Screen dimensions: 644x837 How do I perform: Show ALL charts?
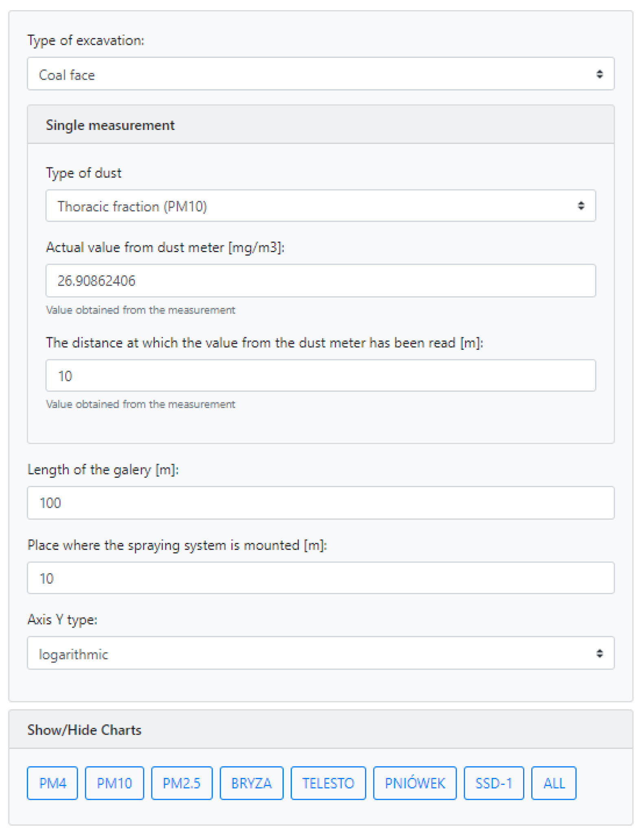(x=554, y=783)
